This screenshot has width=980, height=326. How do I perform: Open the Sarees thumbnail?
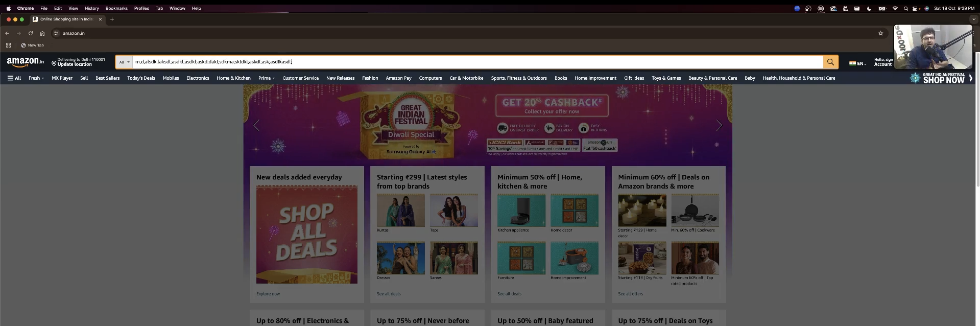(453, 258)
